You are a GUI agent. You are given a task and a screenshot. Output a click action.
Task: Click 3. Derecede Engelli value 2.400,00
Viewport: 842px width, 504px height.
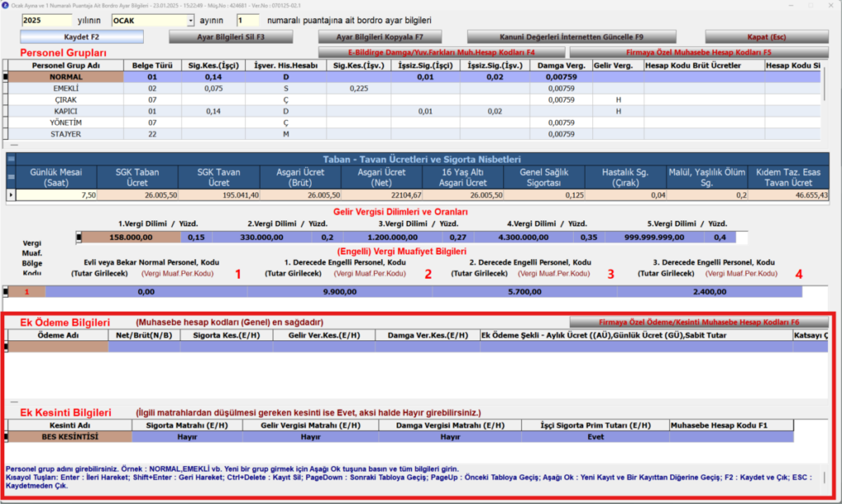710,292
